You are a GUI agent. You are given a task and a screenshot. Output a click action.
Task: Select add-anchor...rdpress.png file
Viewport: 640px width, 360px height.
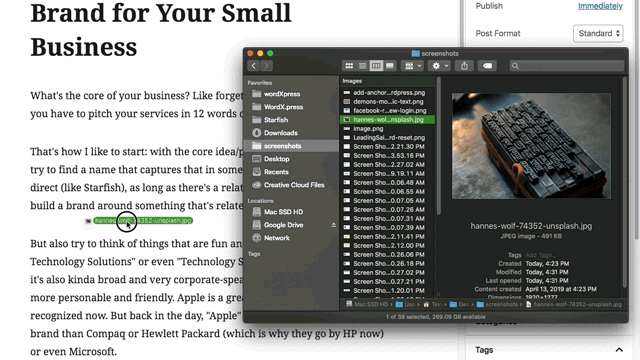click(x=387, y=93)
